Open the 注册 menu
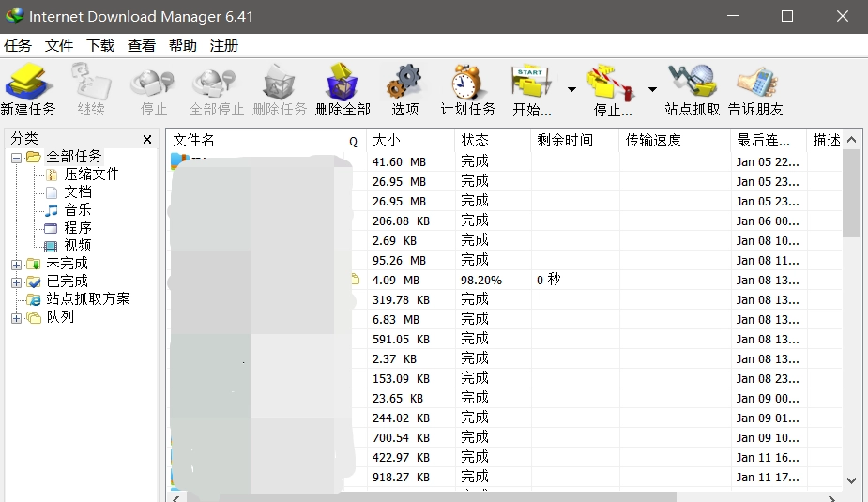This screenshot has height=502, width=868. coord(223,45)
